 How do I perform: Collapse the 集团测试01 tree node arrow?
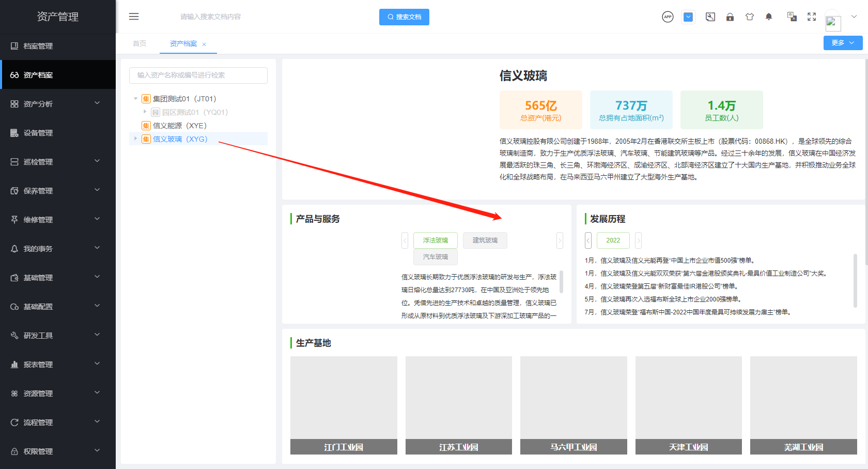coord(136,99)
